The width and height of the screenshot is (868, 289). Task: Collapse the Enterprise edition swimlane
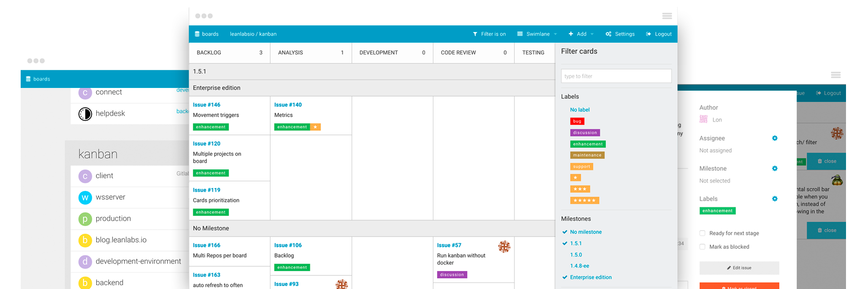click(372, 88)
